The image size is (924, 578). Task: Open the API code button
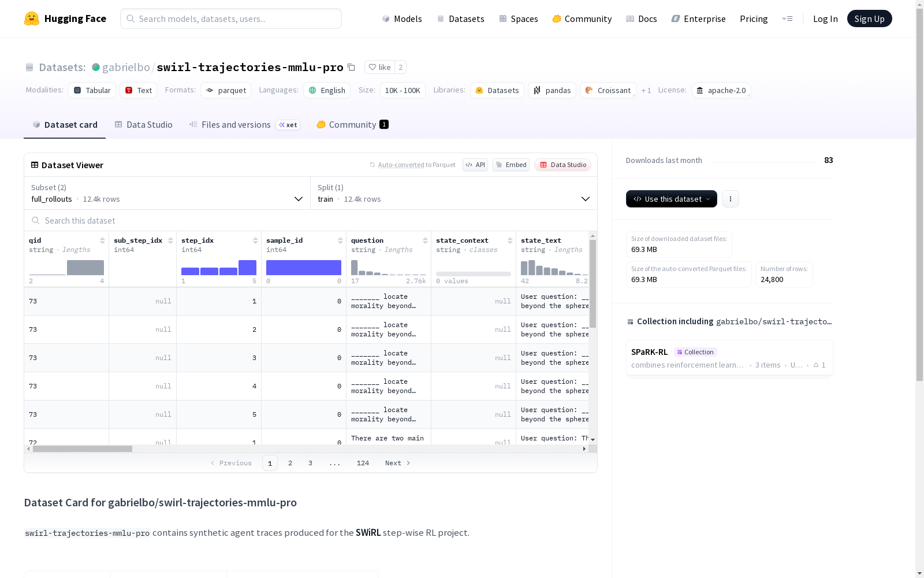(475, 165)
